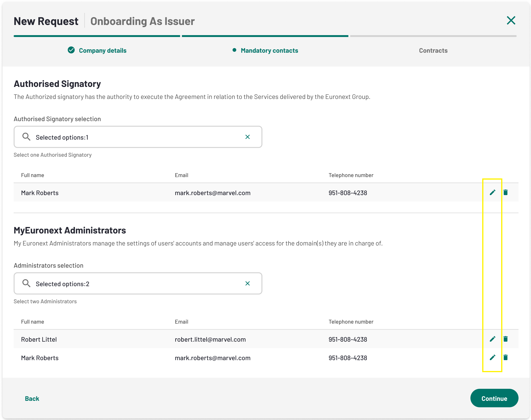Open Administrators selection dropdown
531x420 pixels.
[x=138, y=284]
